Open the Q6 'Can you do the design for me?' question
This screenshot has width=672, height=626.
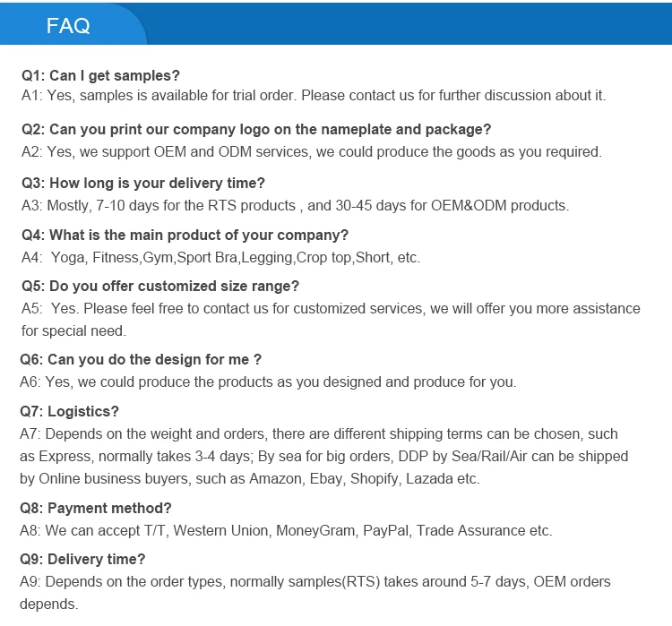click(141, 359)
